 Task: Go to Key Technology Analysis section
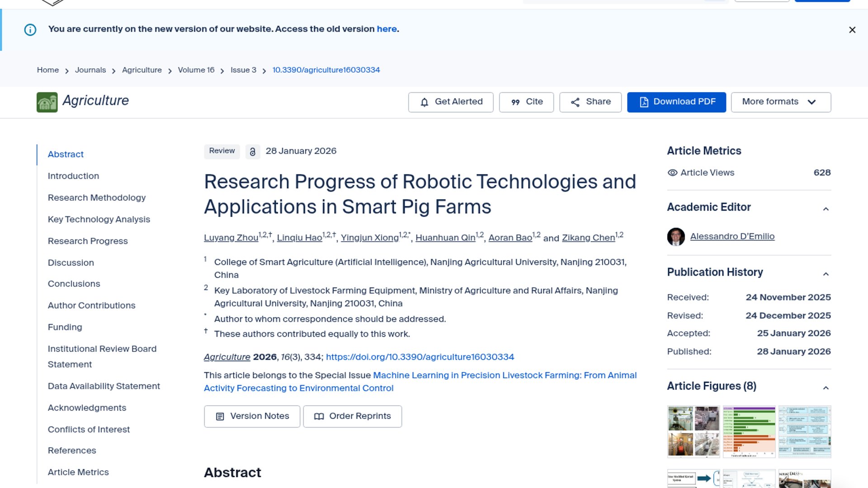99,219
